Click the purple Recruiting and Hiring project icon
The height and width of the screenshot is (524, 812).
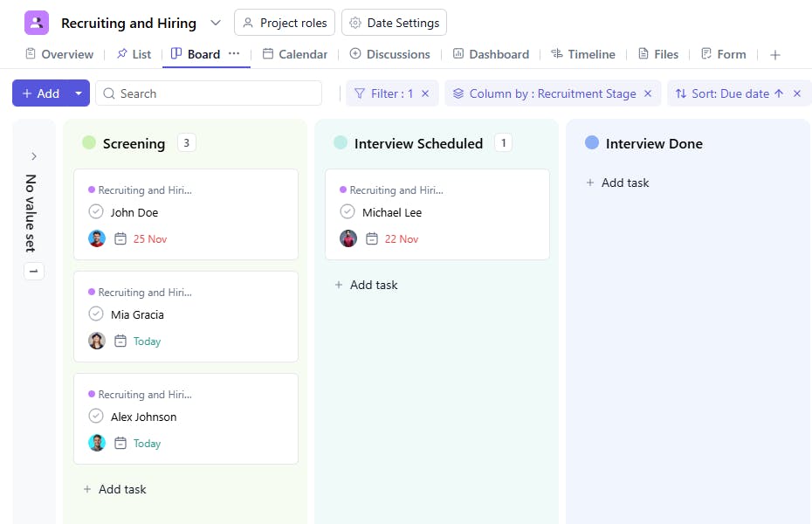coord(37,23)
